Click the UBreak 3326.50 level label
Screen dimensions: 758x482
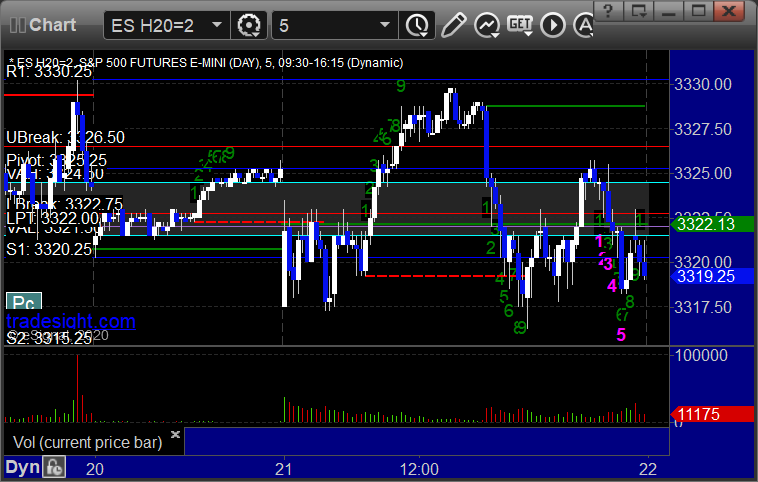[x=65, y=137]
